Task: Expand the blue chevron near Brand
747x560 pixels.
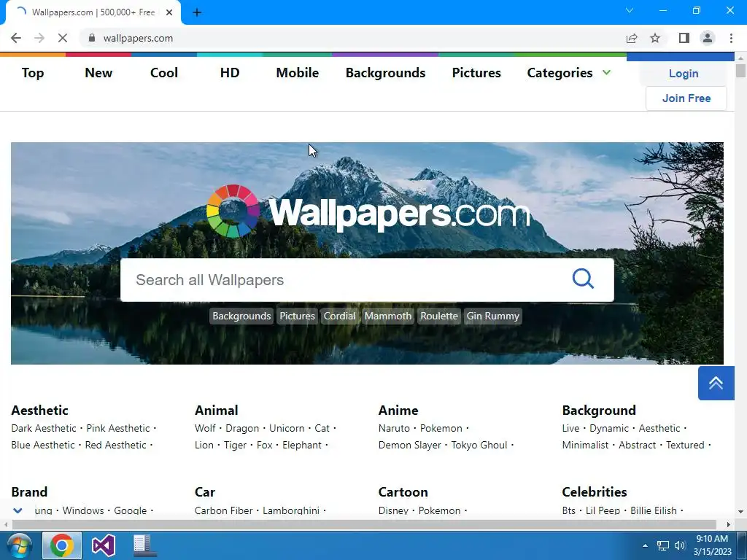Action: point(18,510)
